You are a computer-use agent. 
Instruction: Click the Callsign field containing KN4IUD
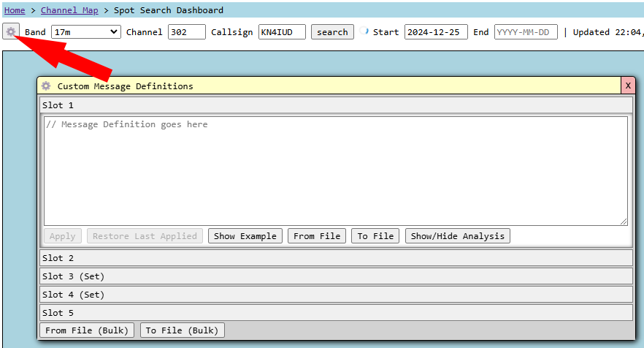pos(281,32)
